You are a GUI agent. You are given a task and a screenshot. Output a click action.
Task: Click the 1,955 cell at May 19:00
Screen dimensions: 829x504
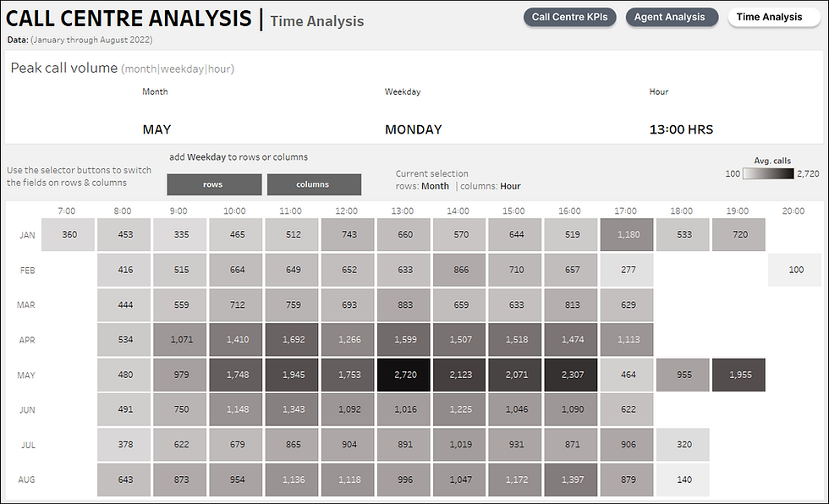point(738,375)
